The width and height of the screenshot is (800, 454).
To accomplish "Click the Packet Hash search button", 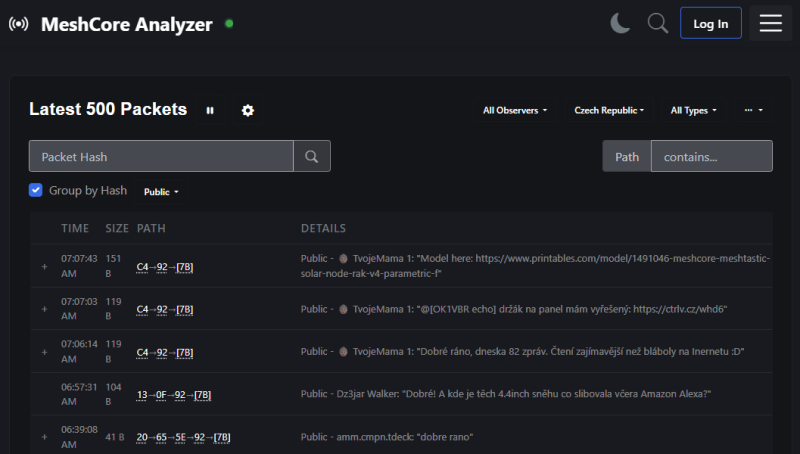I will (x=311, y=156).
